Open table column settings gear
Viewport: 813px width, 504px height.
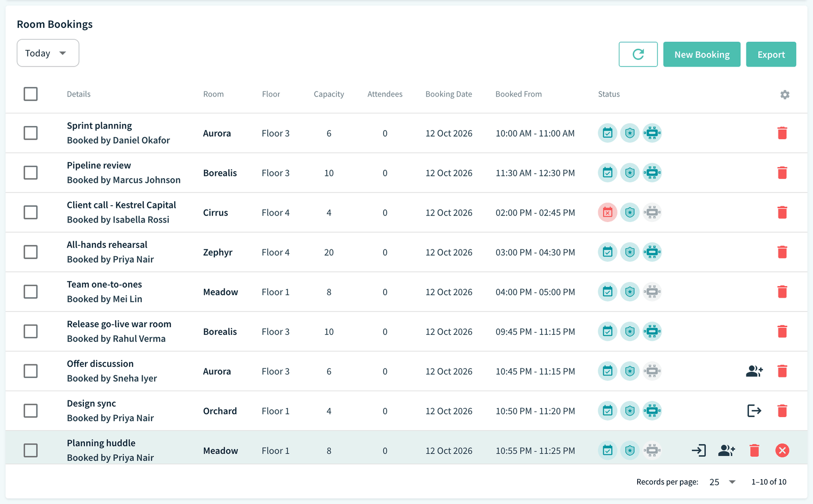coord(785,94)
